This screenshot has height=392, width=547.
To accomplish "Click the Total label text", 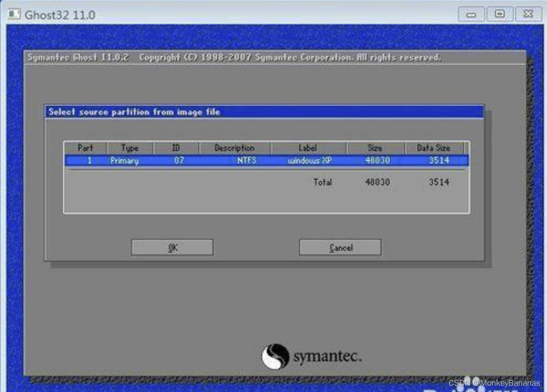I will (x=322, y=182).
